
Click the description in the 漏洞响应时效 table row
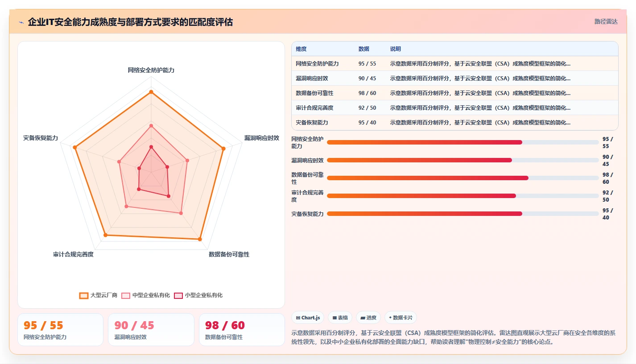pos(480,79)
